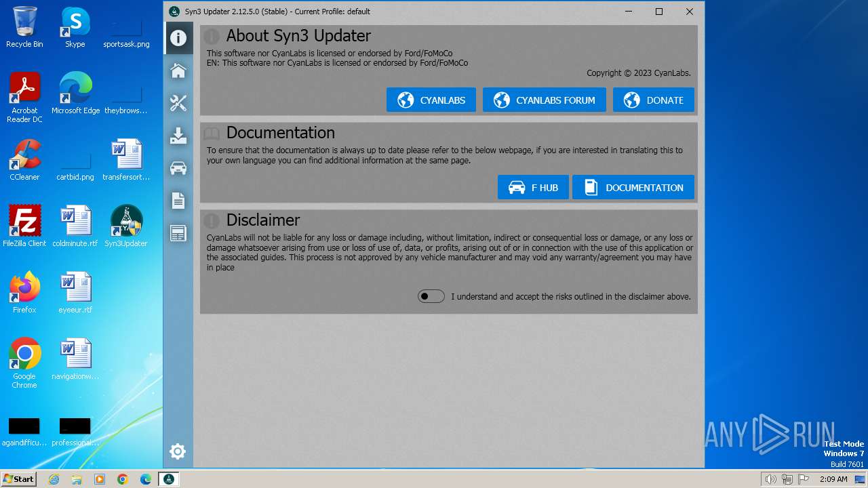Screen dimensions: 868x488
Task: Open the About info sidebar icon
Action: (178, 38)
